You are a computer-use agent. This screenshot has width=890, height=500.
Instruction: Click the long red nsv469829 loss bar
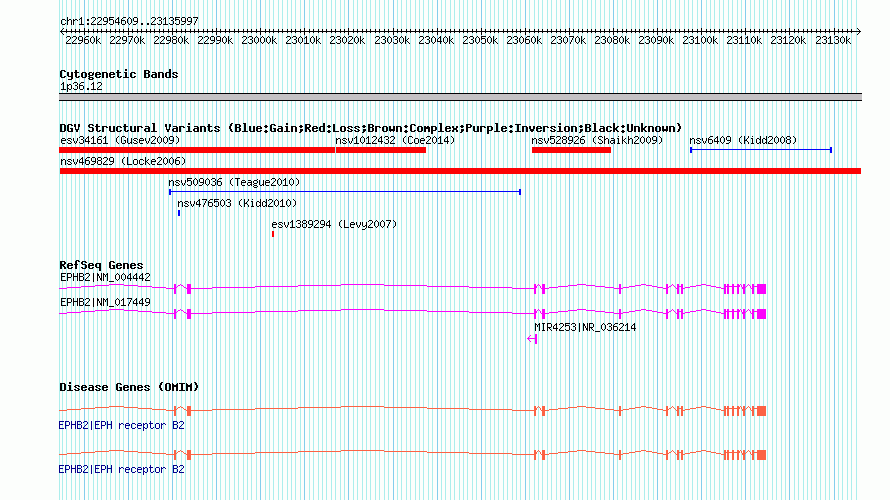(460, 171)
